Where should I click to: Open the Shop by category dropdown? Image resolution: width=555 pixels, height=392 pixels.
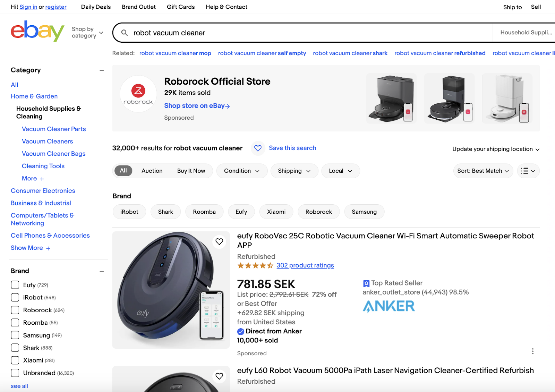click(87, 32)
